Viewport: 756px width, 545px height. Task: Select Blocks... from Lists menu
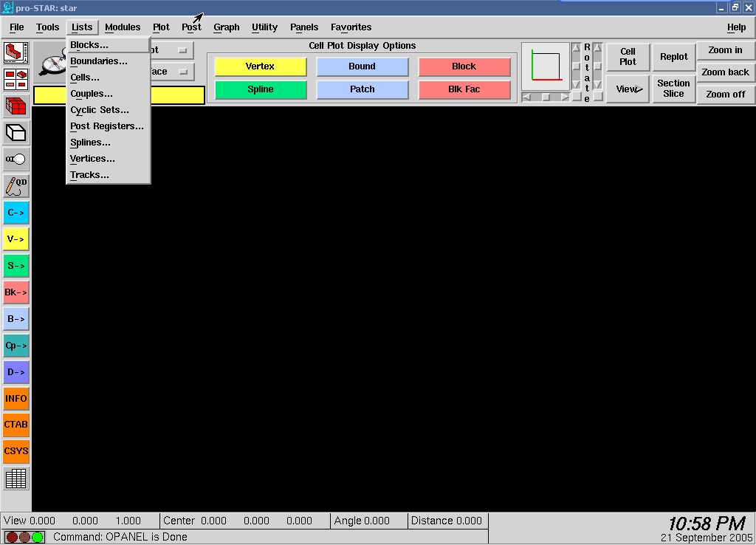pyautogui.click(x=108, y=45)
